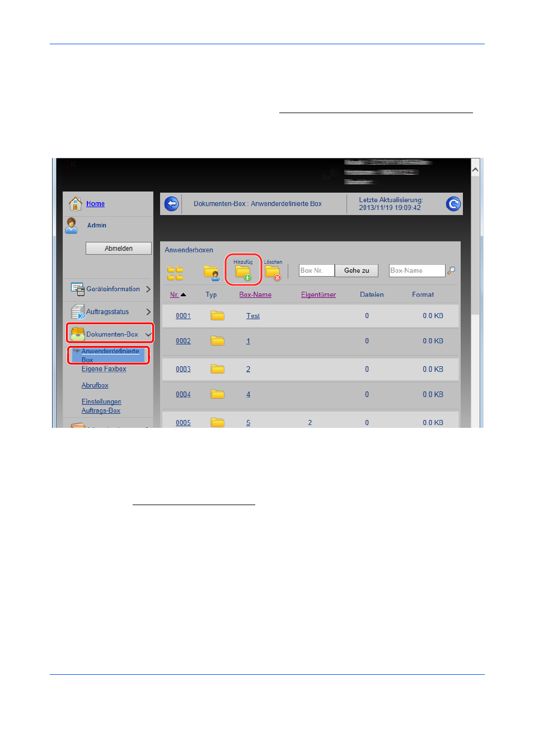Click the blue back arrow icon
The height and width of the screenshot is (756, 534).
click(x=171, y=204)
